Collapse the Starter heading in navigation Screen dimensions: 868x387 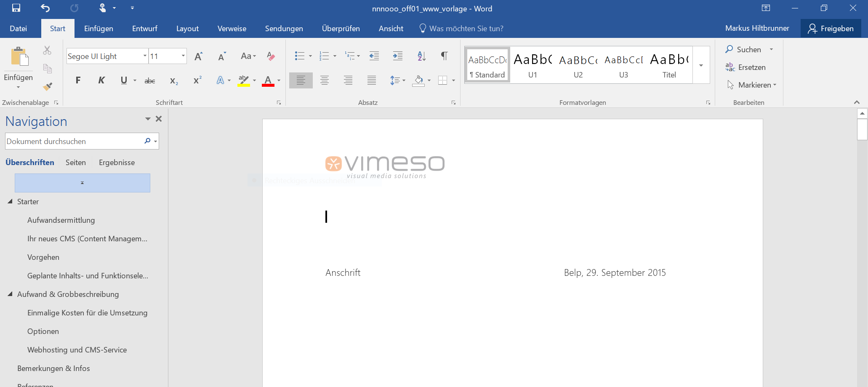tap(10, 202)
